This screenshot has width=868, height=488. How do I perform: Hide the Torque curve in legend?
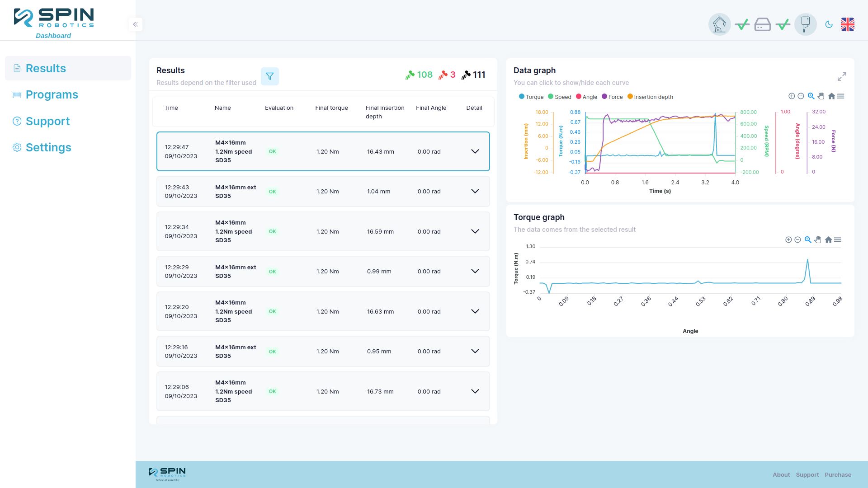coord(531,97)
